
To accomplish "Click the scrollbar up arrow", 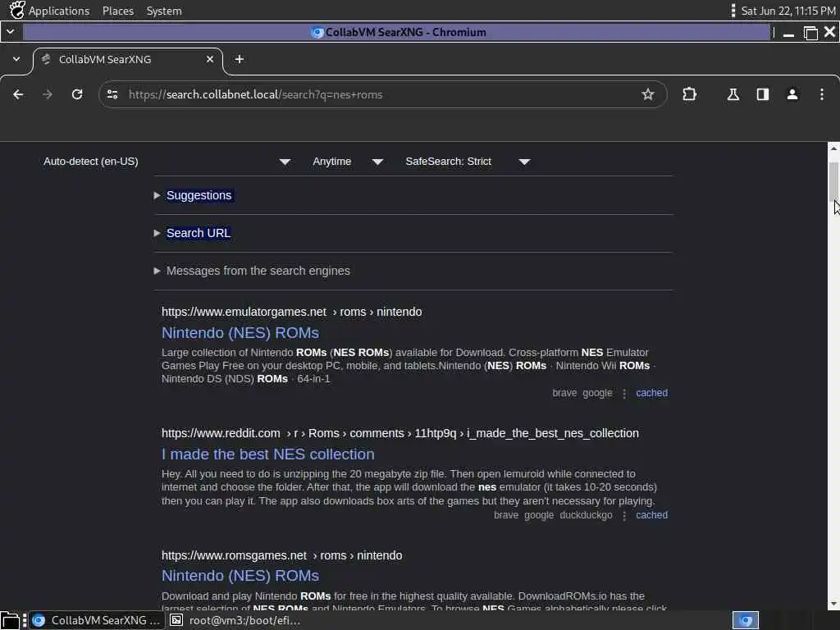I will click(x=833, y=148).
